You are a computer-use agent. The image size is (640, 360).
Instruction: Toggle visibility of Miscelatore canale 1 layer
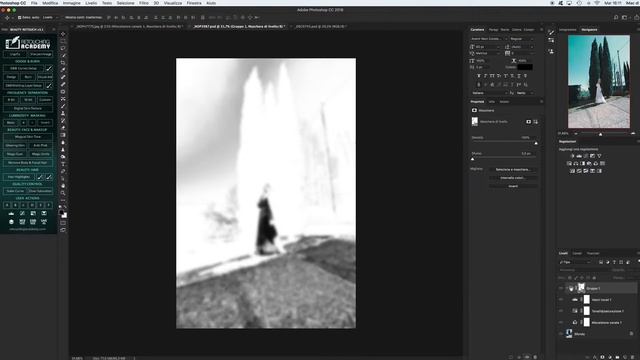561,322
